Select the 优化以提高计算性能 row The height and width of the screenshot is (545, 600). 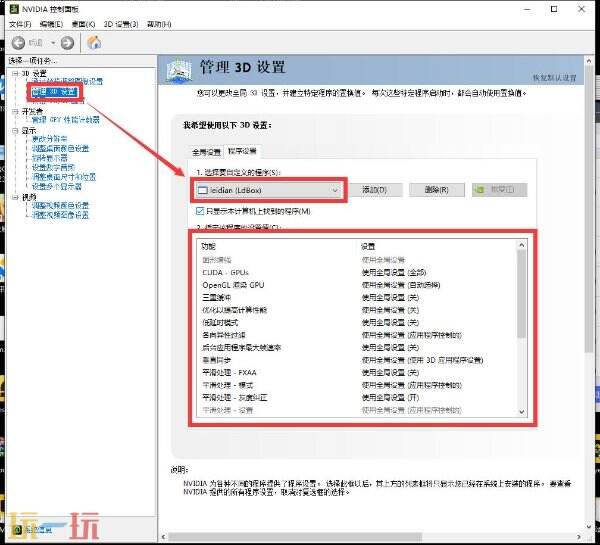click(358, 310)
